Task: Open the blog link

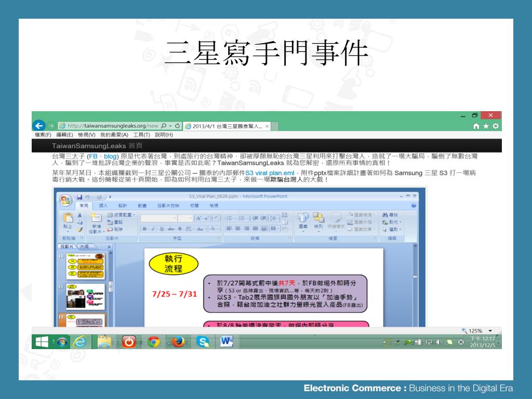Action: [x=110, y=156]
